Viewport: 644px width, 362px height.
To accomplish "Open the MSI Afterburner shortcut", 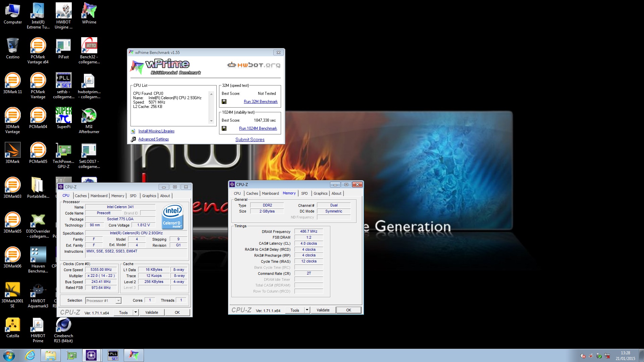I will (x=89, y=120).
